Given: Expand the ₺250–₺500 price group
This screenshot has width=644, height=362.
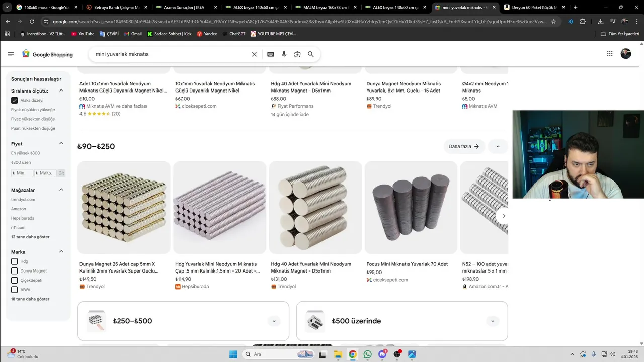Looking at the screenshot, I should (274, 321).
